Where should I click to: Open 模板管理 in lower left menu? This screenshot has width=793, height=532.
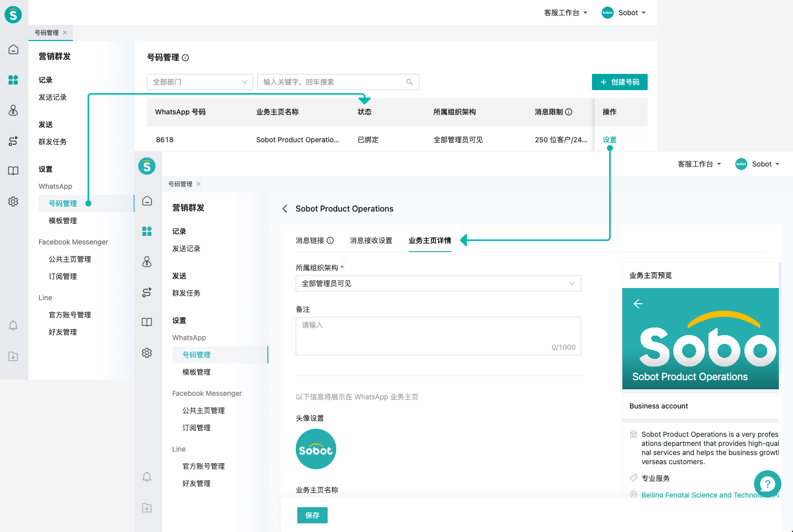click(x=196, y=372)
